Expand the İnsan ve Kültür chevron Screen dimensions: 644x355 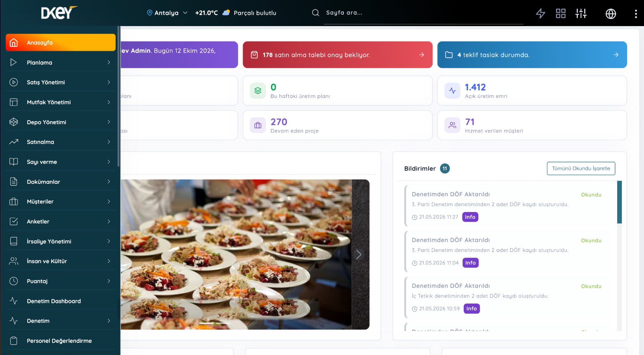[x=109, y=261]
